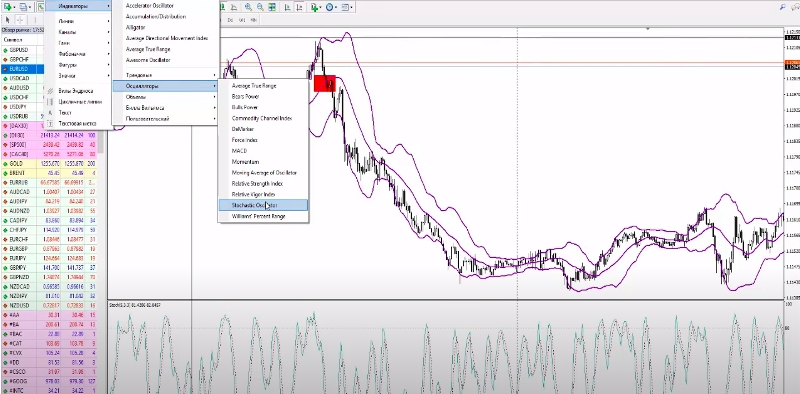Click the auto scroll toolbar icon

(288, 7)
